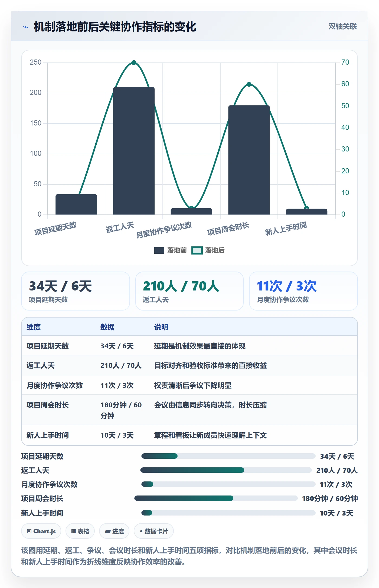Open the 210人 / 70人 data card

tap(190, 291)
